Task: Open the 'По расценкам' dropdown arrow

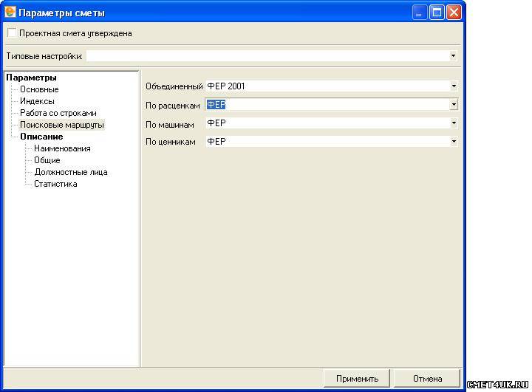Action: pos(454,105)
